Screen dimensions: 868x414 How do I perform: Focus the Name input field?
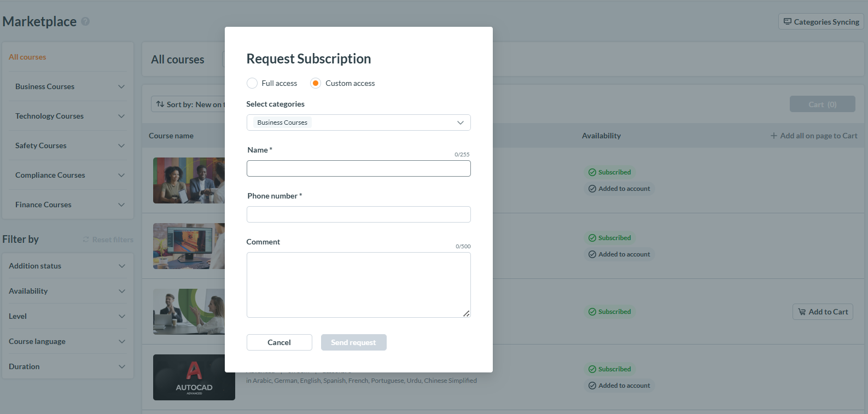pos(359,168)
